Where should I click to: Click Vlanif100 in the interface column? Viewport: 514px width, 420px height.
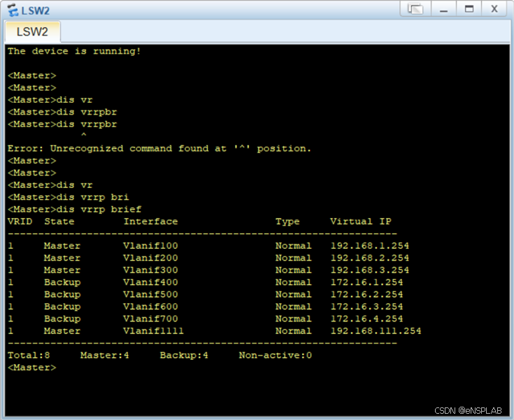click(150, 246)
